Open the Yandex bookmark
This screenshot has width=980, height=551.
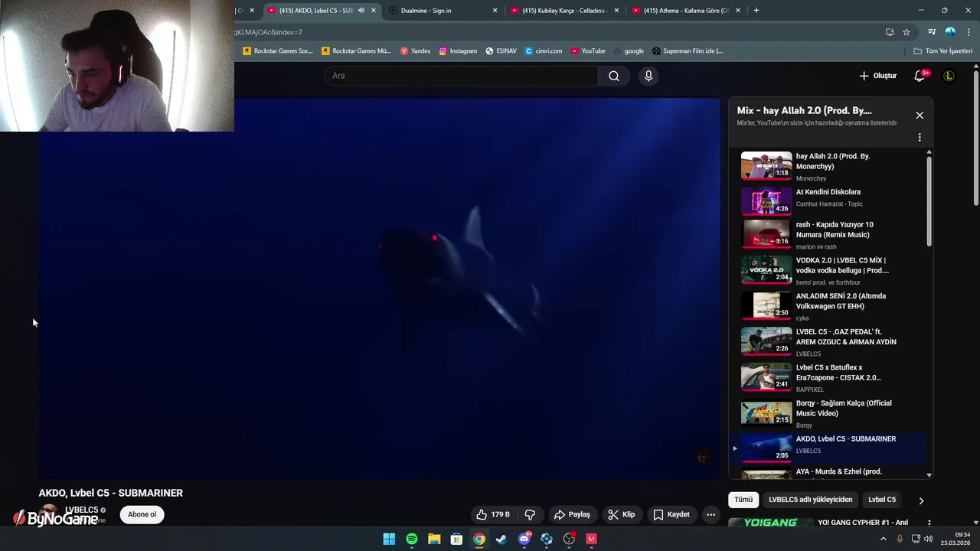(x=416, y=51)
